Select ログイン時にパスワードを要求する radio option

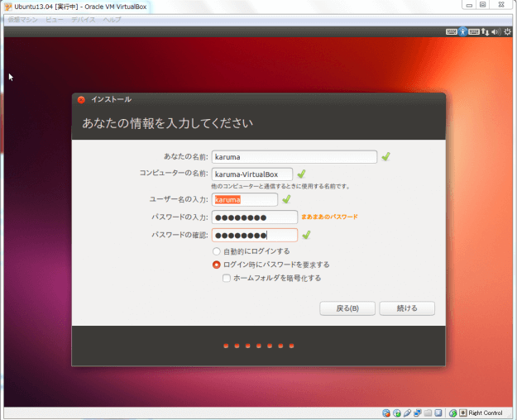(x=216, y=265)
